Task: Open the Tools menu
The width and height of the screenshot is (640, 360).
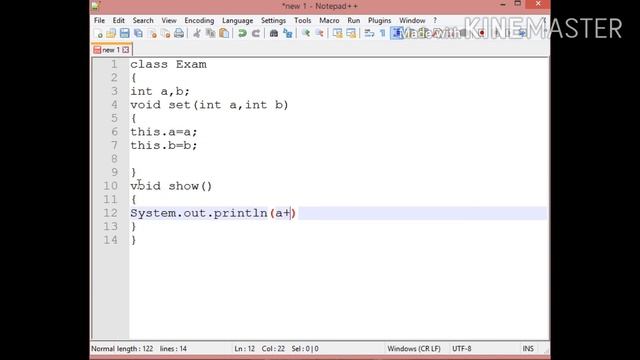Action: (302, 20)
